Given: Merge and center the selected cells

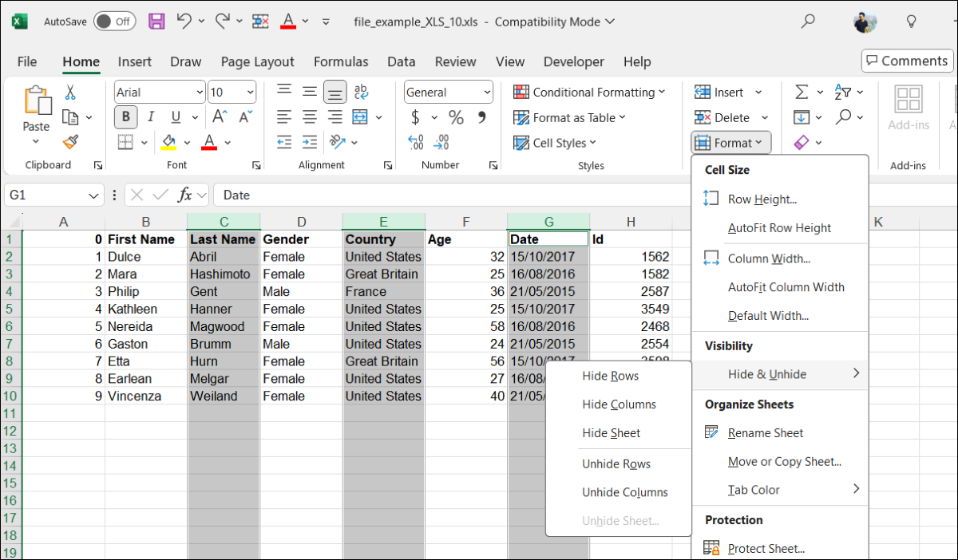Looking at the screenshot, I should click(360, 117).
